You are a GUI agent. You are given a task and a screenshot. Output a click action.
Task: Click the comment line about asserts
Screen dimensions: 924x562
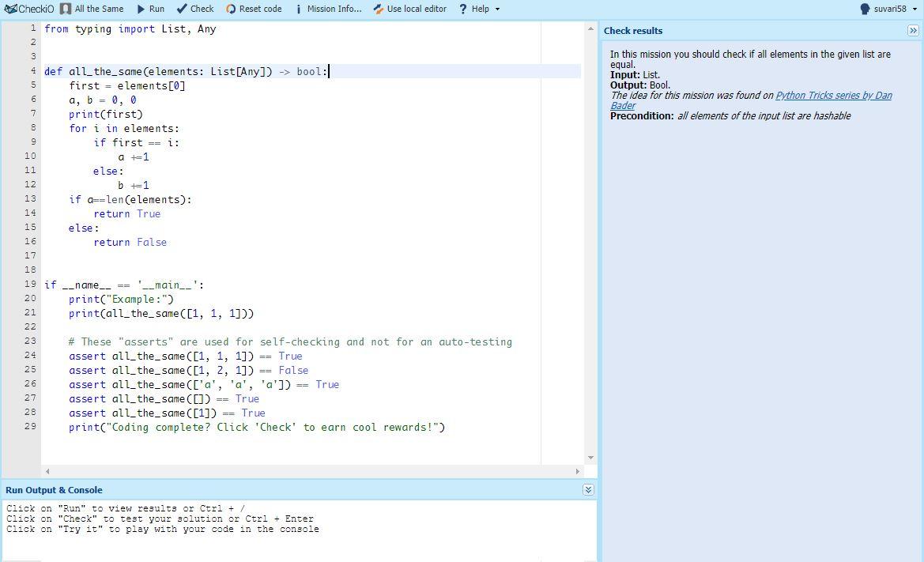tap(291, 342)
